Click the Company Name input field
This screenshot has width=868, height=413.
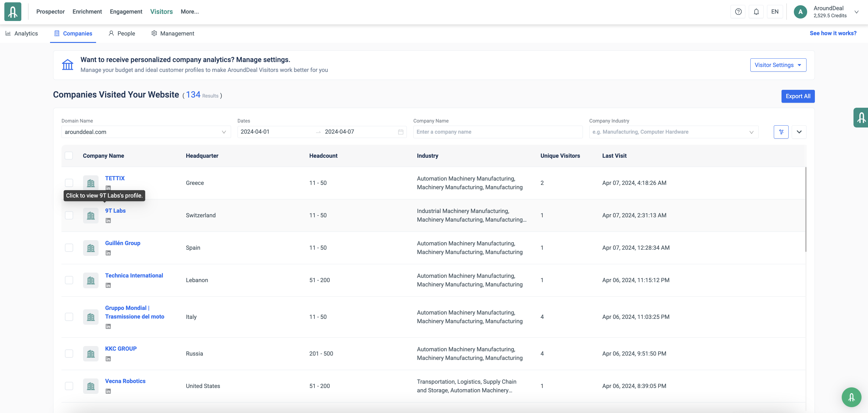pyautogui.click(x=497, y=132)
